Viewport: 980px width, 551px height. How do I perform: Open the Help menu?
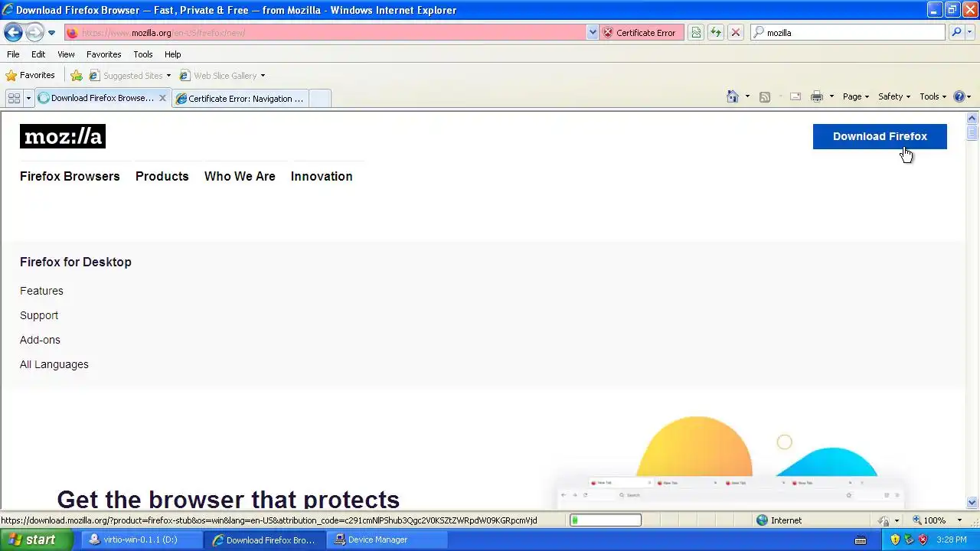pos(172,54)
